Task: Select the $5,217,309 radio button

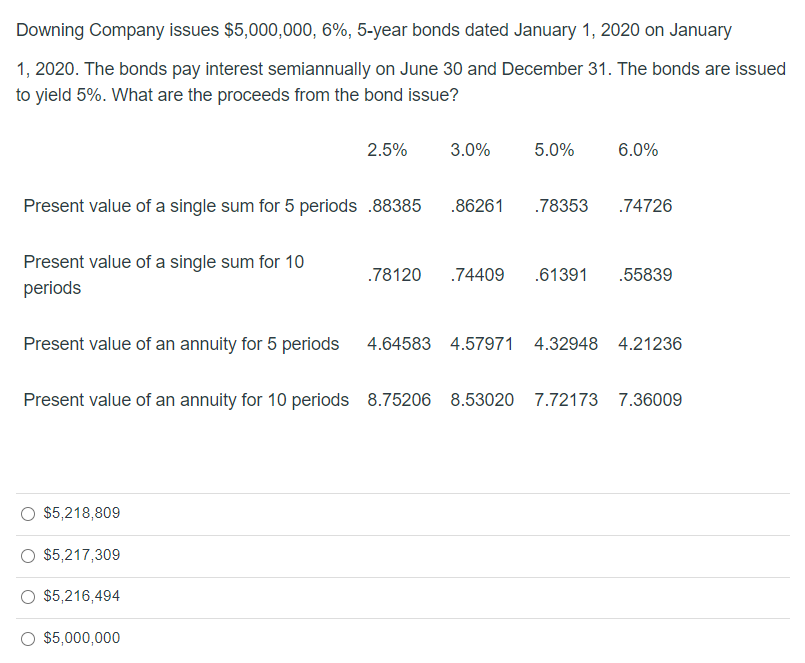Action: pyautogui.click(x=29, y=555)
